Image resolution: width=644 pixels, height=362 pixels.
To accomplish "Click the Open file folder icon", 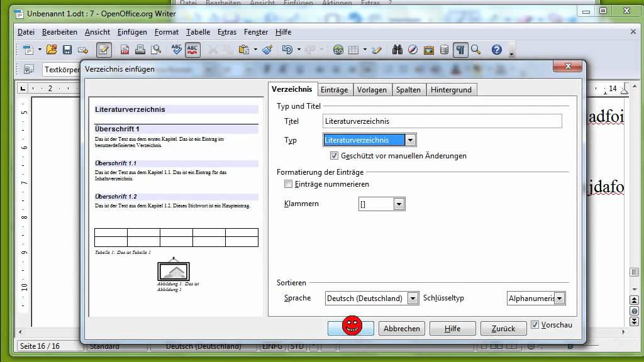I will pos(52,50).
